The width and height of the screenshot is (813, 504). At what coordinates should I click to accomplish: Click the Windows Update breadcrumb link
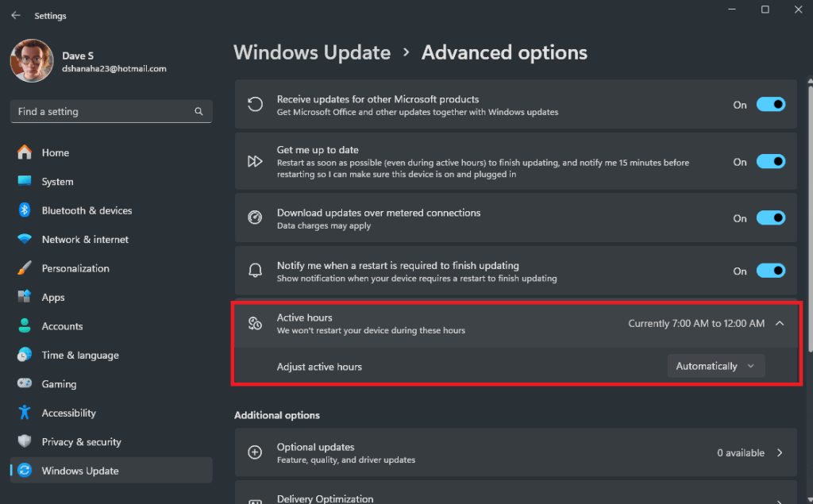tap(312, 52)
